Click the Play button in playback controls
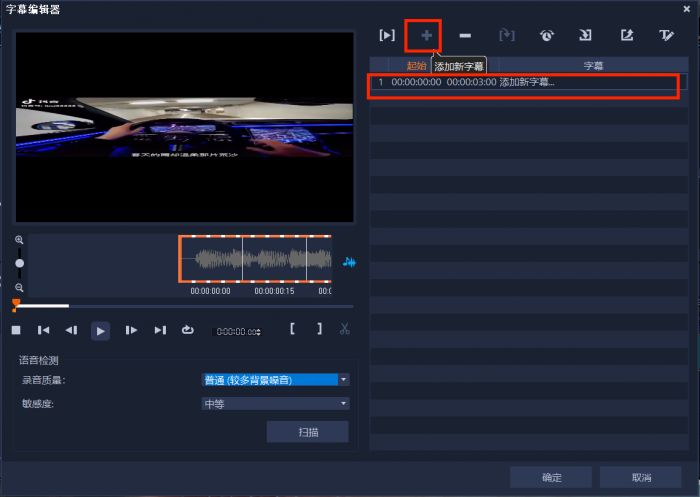700x497 pixels. [x=100, y=331]
